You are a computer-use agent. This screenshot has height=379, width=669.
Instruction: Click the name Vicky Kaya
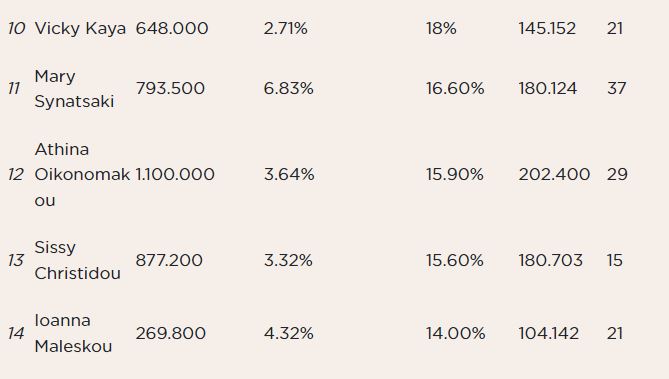pos(80,29)
